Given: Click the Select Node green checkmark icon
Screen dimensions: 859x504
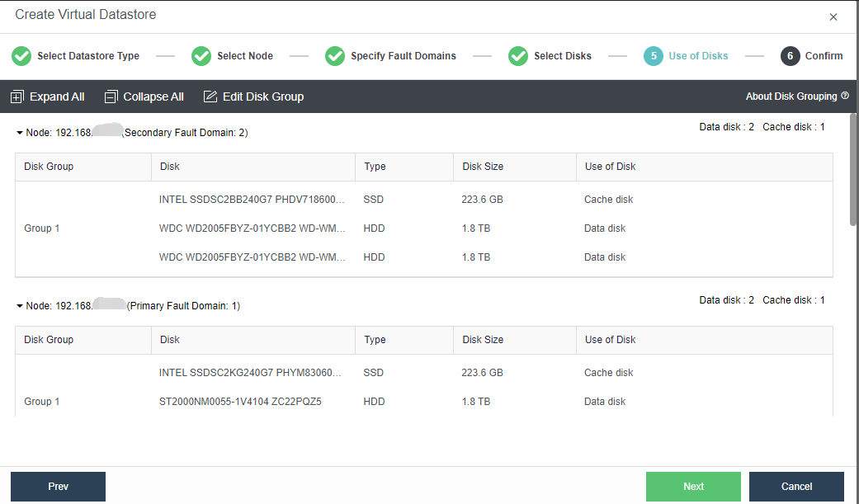Looking at the screenshot, I should pyautogui.click(x=201, y=56).
